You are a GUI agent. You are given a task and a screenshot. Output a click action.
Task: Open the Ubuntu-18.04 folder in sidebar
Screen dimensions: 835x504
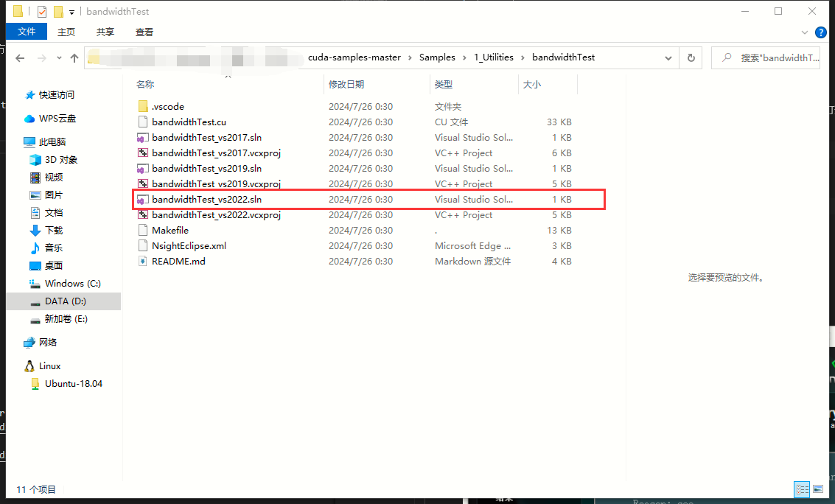(73, 384)
